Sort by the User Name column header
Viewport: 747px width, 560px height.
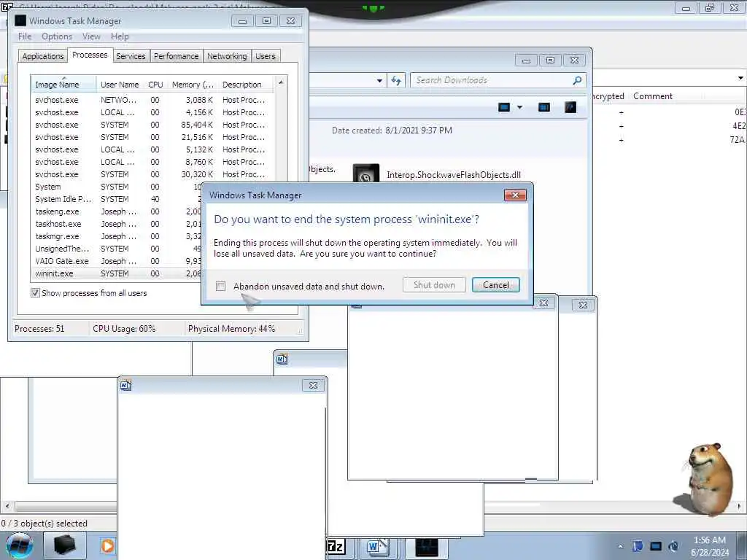[120, 85]
